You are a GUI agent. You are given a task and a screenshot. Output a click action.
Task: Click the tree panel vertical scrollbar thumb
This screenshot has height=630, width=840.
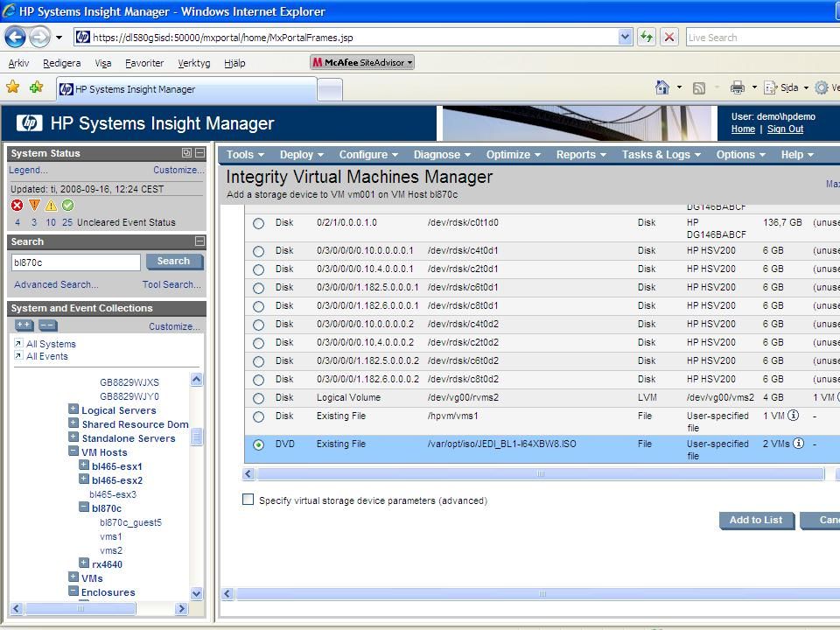tap(197, 437)
